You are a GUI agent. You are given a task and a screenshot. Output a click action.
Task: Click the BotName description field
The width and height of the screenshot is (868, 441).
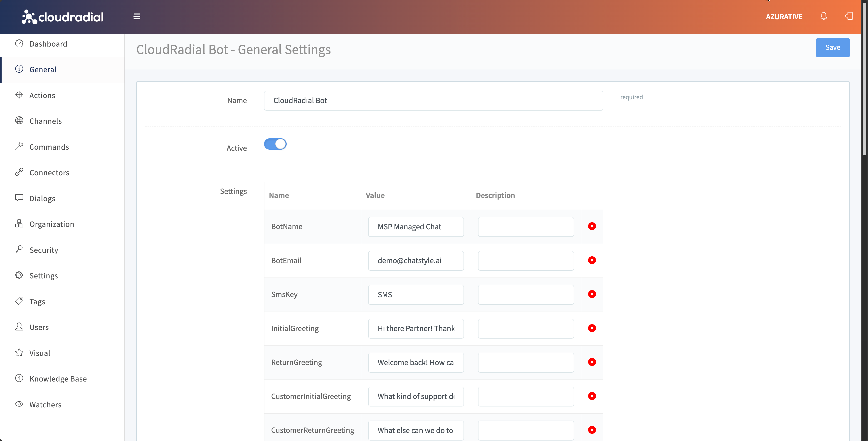pyautogui.click(x=526, y=227)
